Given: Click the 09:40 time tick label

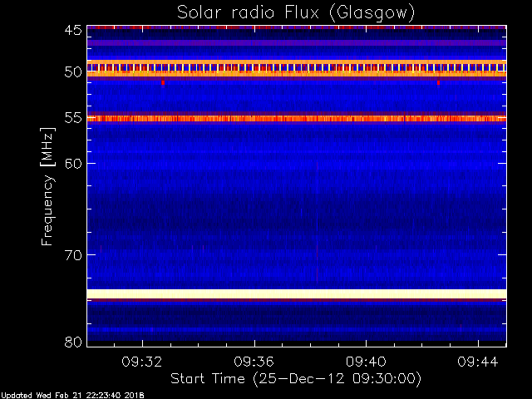Looking at the screenshot, I should pyautogui.click(x=366, y=362).
